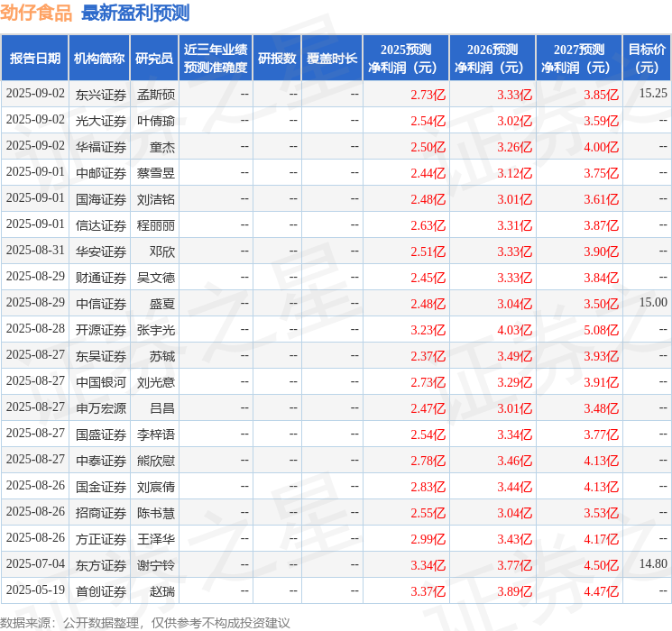Viewport: 672px width, 631px height.
Task: Click analyst name 陈书慧
Action: pyautogui.click(x=156, y=513)
